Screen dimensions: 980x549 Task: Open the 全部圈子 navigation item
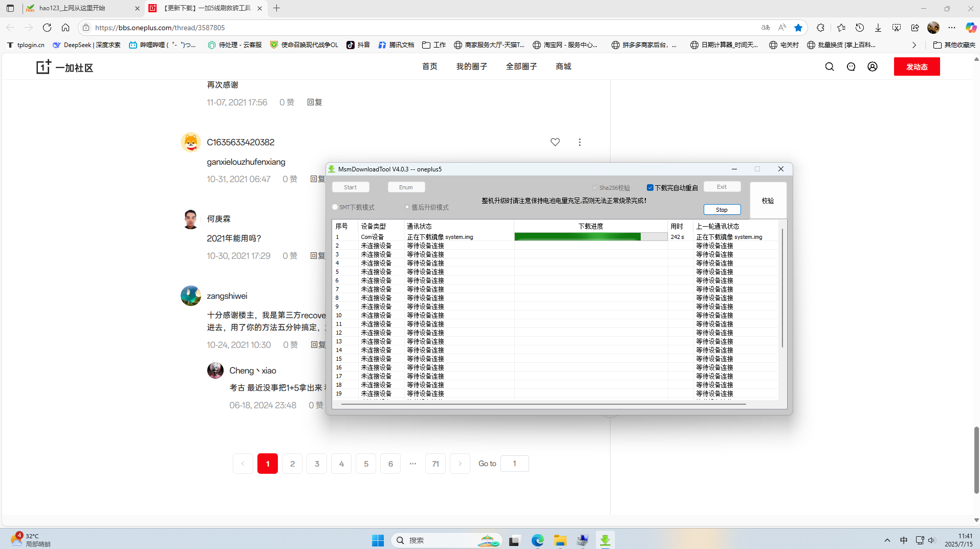521,67
